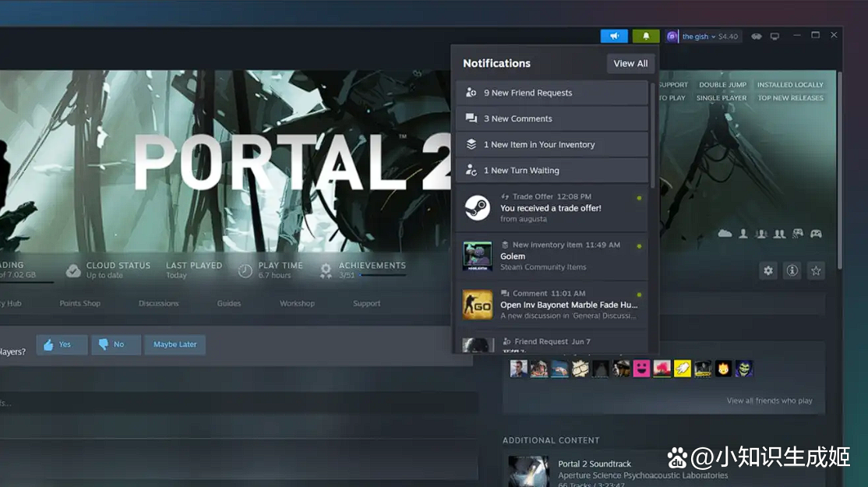The width and height of the screenshot is (868, 487).
Task: Click achievements progress bar
Action: (383, 275)
